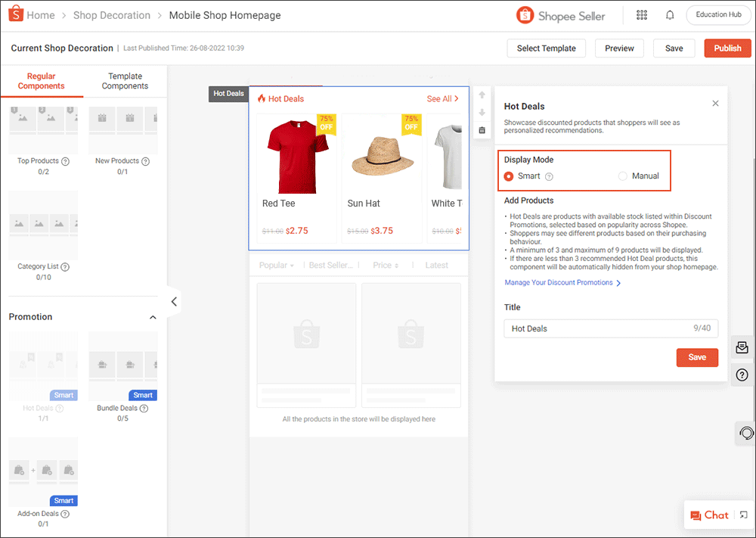The height and width of the screenshot is (538, 756).
Task: Delete the component using trash icon
Action: click(482, 129)
